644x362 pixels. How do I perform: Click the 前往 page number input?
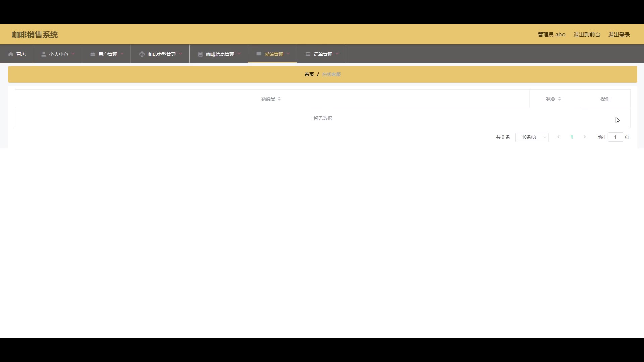615,137
